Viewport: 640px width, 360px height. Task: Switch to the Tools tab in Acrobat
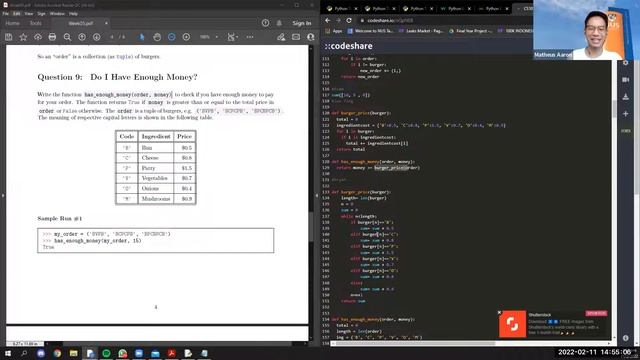coord(36,23)
